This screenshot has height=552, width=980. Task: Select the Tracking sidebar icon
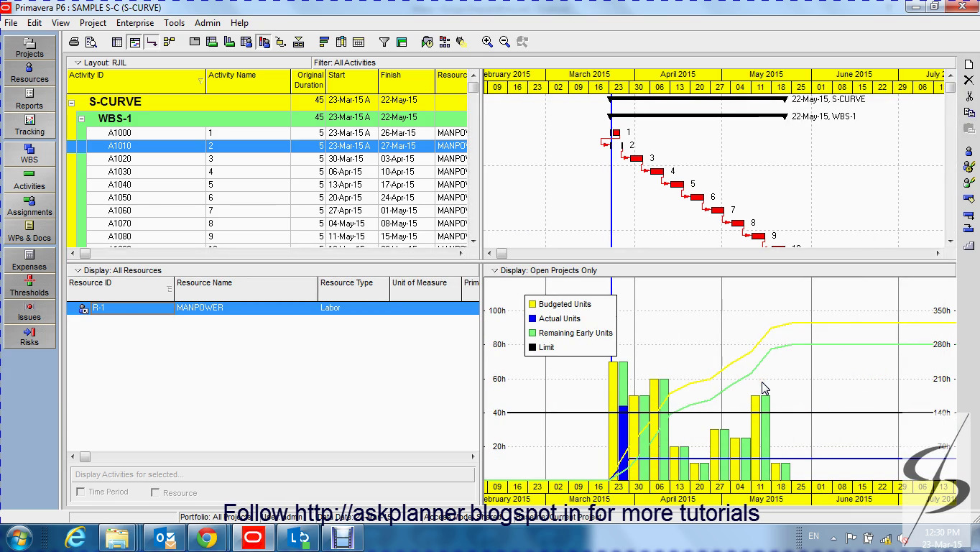coord(29,123)
